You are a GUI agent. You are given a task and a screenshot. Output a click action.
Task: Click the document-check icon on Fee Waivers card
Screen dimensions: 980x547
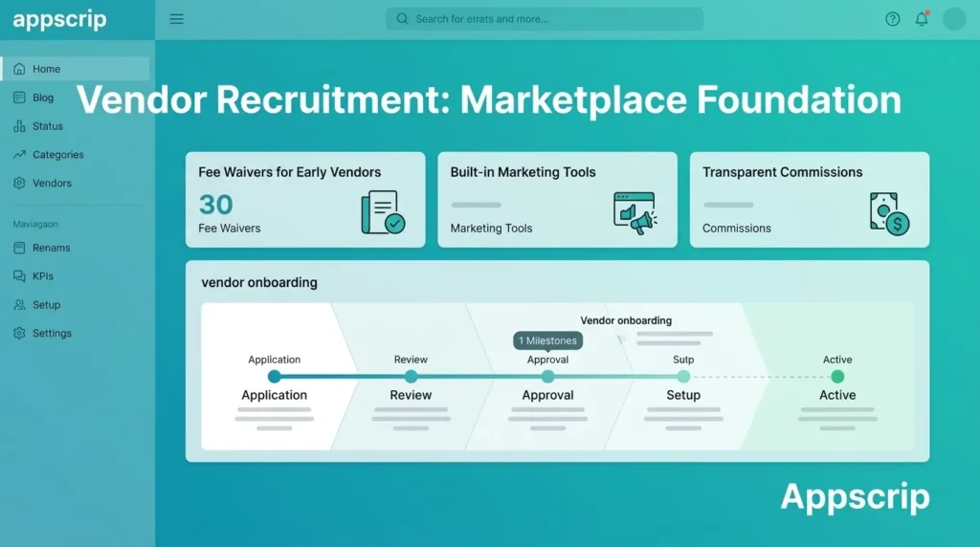383,212
